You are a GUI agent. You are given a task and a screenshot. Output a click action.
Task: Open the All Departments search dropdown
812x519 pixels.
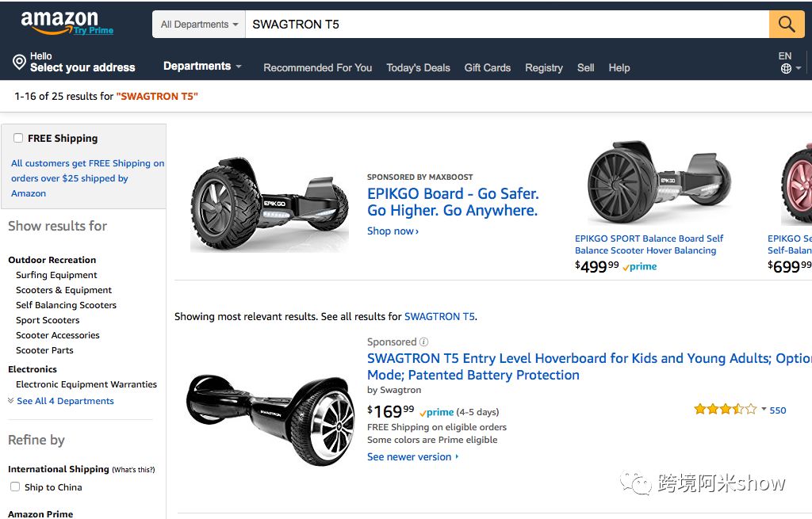(199, 25)
